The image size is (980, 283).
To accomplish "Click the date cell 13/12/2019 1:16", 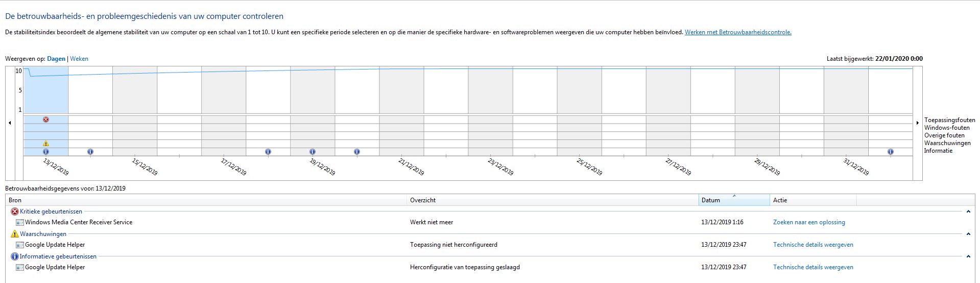I will [x=722, y=222].
